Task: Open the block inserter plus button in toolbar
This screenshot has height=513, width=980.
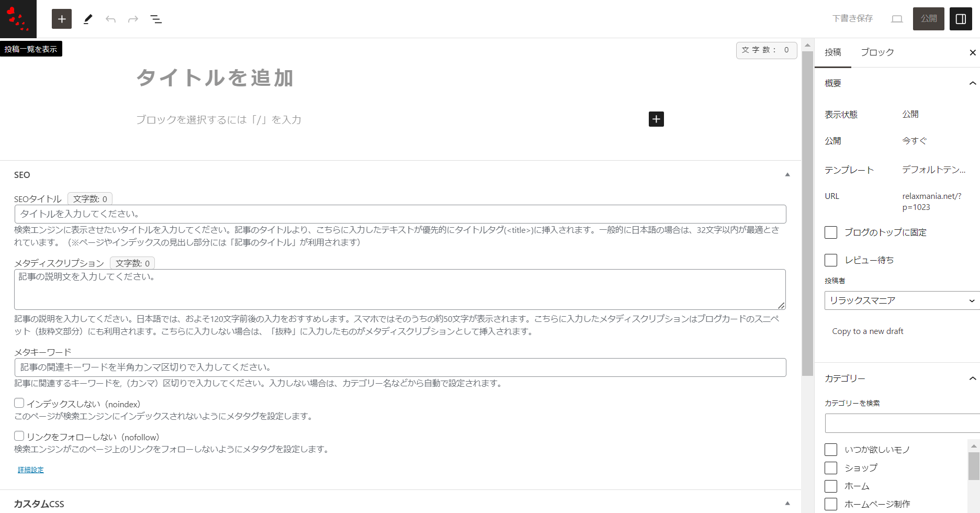Action: click(62, 19)
